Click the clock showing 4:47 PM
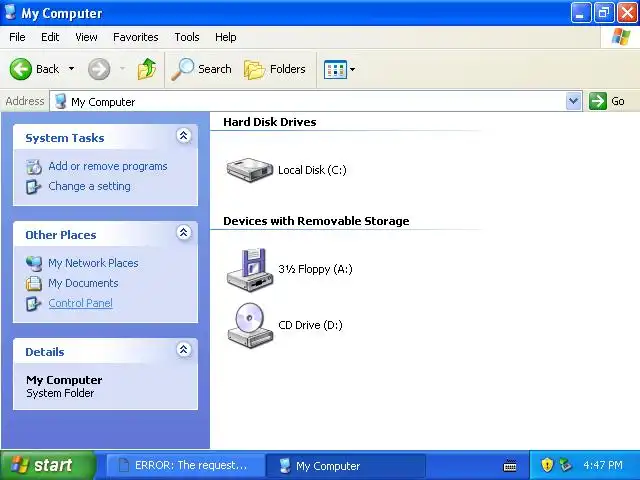 [603, 465]
